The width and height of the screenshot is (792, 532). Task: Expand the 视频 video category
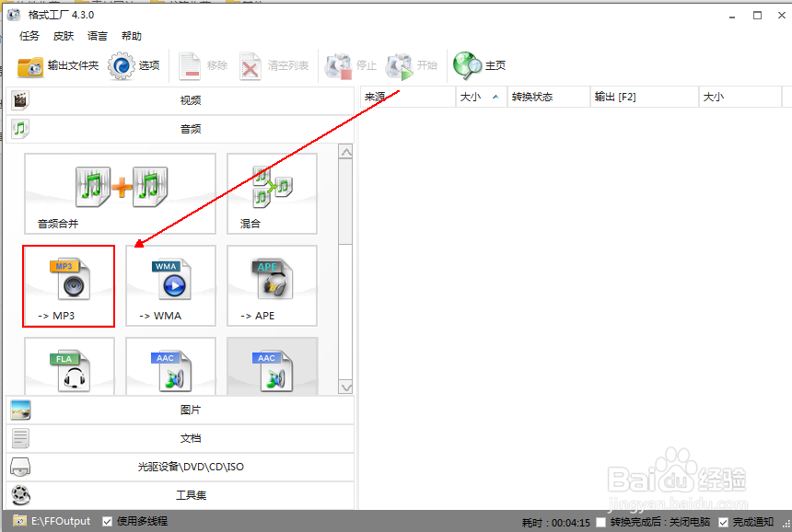[x=191, y=99]
